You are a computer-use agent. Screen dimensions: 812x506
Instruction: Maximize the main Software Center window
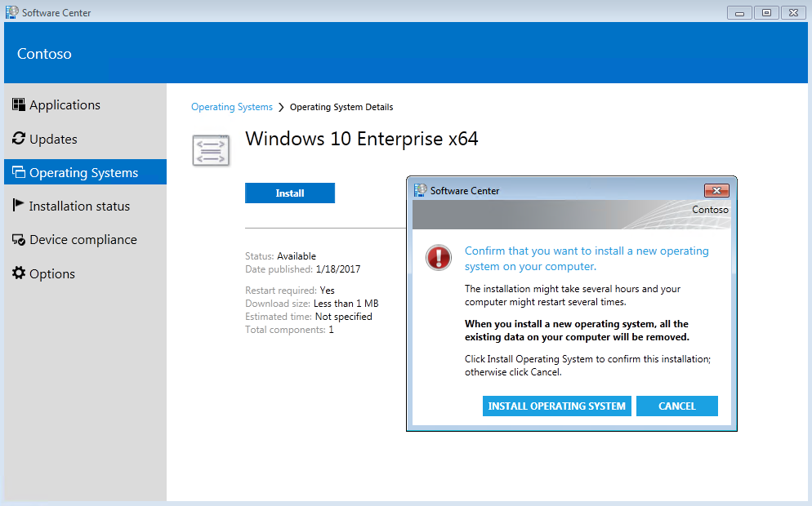pyautogui.click(x=766, y=12)
